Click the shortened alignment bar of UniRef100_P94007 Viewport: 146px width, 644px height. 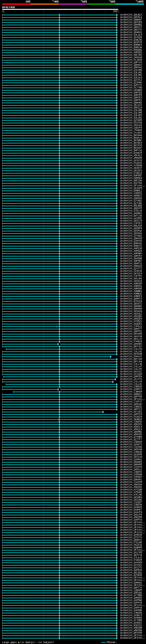click(57, 357)
